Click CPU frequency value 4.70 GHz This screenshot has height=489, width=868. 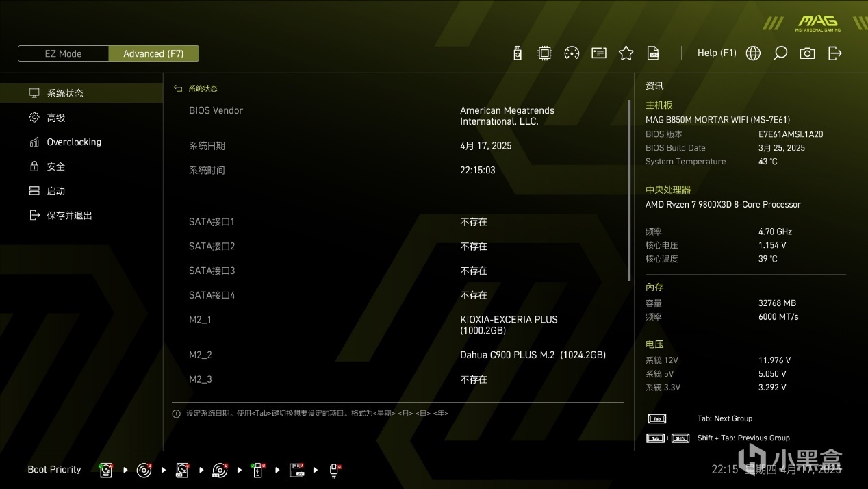775,231
